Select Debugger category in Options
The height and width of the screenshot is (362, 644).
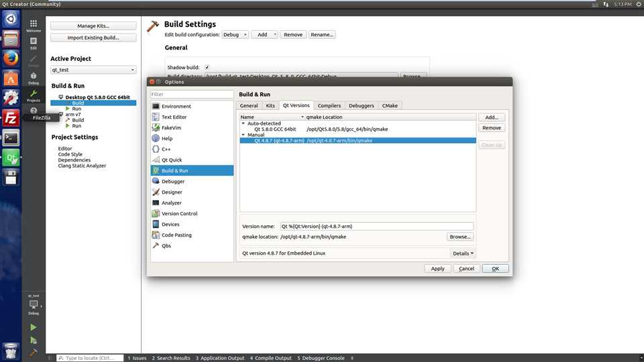click(x=192, y=181)
